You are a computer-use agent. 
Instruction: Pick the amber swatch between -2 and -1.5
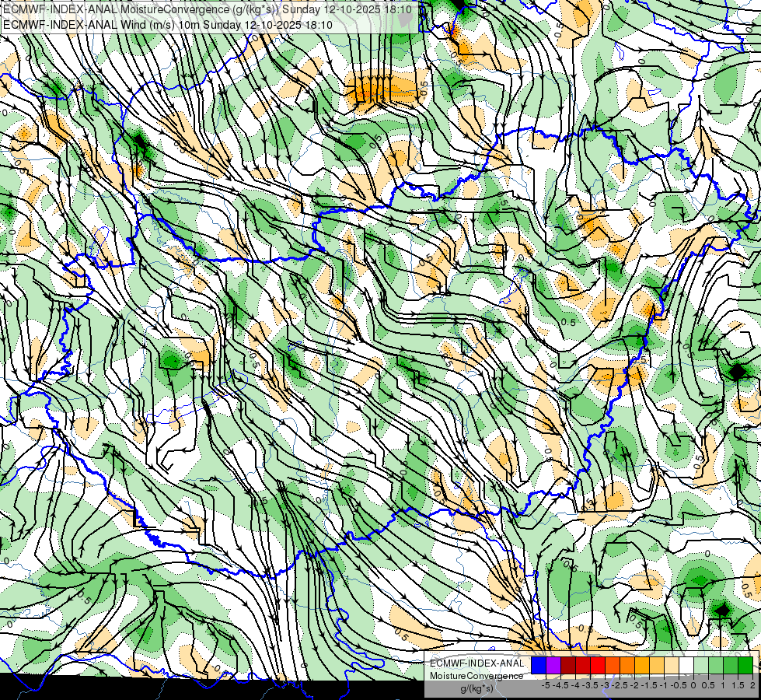click(642, 665)
